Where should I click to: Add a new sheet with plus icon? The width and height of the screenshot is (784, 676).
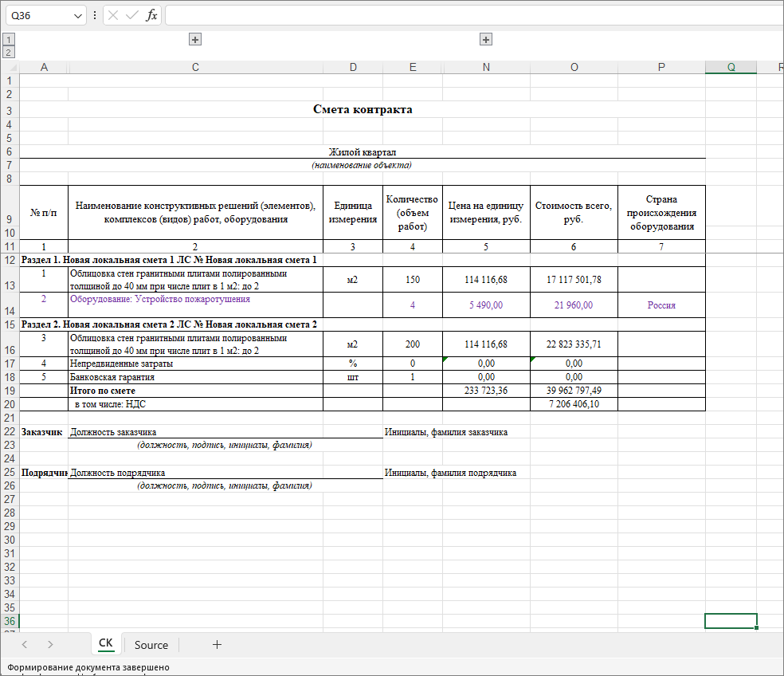point(217,644)
